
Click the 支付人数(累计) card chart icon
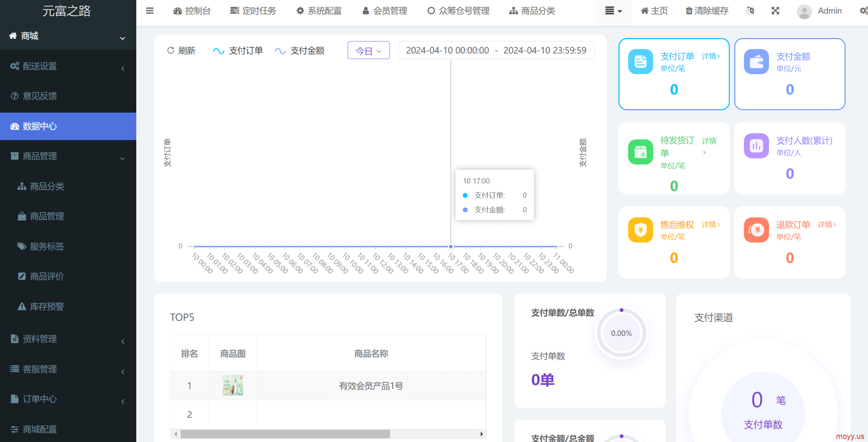[756, 146]
